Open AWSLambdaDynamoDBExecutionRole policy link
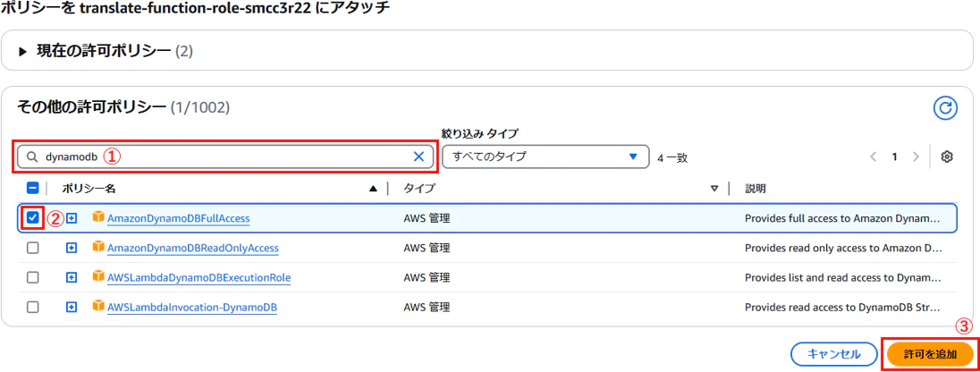Screen dimensions: 980x372 point(199,277)
